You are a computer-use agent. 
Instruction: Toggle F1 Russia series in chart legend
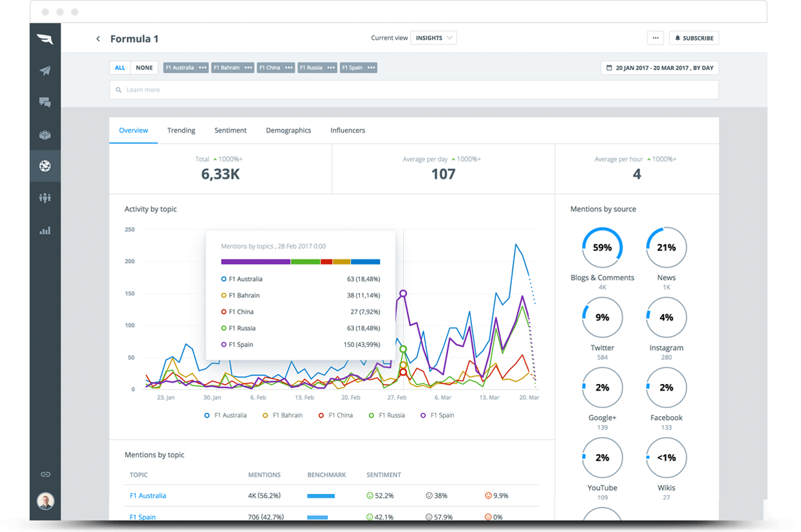pyautogui.click(x=386, y=416)
